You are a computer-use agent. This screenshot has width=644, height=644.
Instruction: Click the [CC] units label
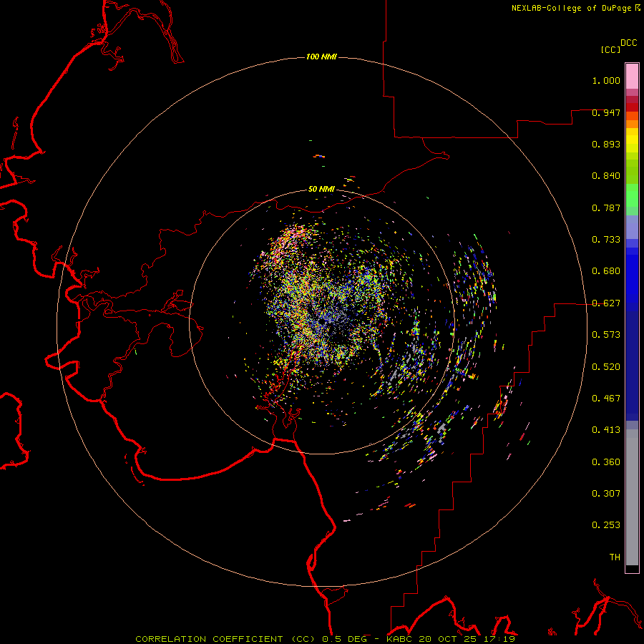point(610,49)
